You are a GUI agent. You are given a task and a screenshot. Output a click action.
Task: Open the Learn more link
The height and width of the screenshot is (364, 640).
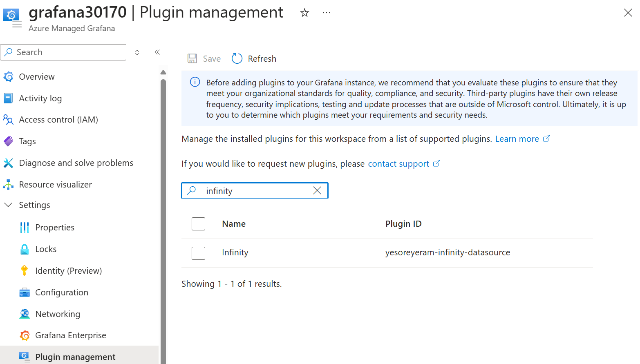coord(517,139)
